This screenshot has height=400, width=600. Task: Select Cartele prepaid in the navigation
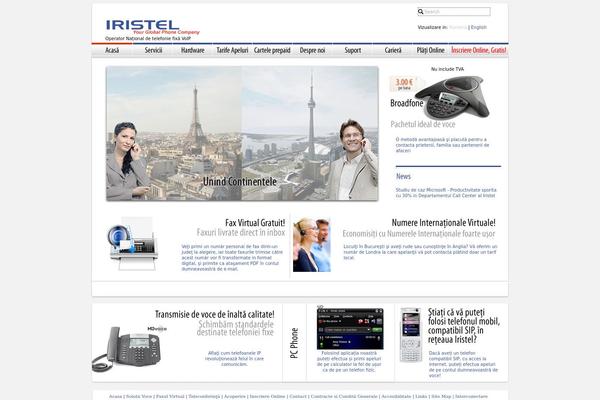[x=272, y=50]
